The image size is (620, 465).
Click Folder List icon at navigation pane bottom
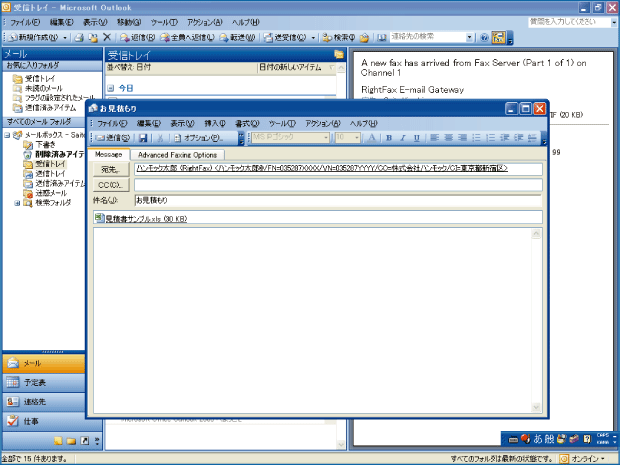[x=71, y=441]
